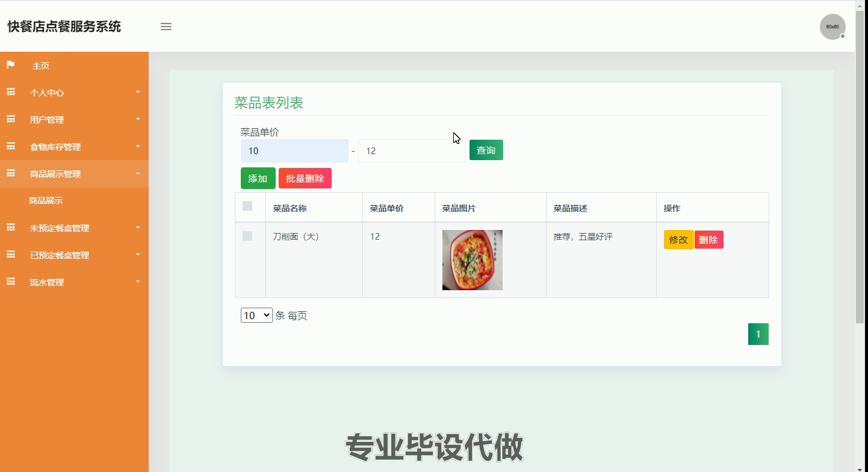Open the 刀削面 dish image thumbnail

point(473,260)
